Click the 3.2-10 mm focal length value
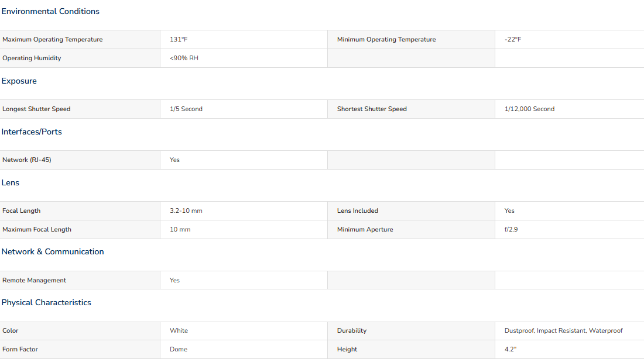Viewport: 644px width, 359px height. 186,211
